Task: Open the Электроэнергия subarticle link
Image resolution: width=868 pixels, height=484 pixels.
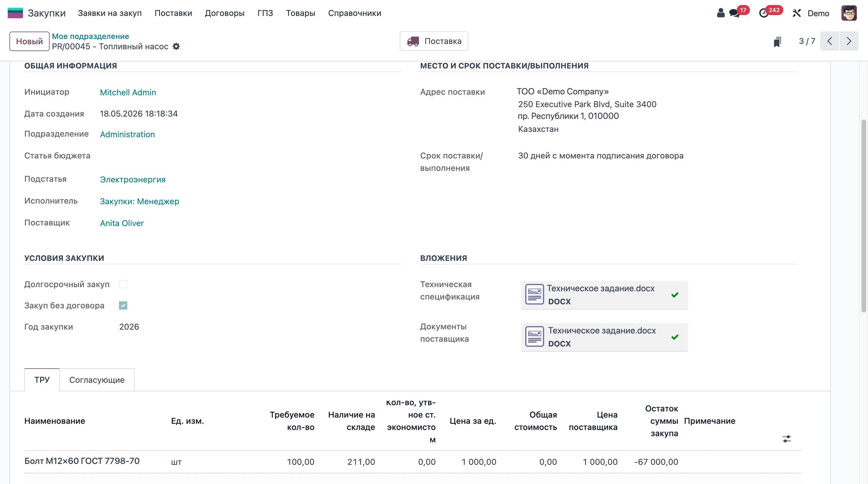Action: pos(133,179)
